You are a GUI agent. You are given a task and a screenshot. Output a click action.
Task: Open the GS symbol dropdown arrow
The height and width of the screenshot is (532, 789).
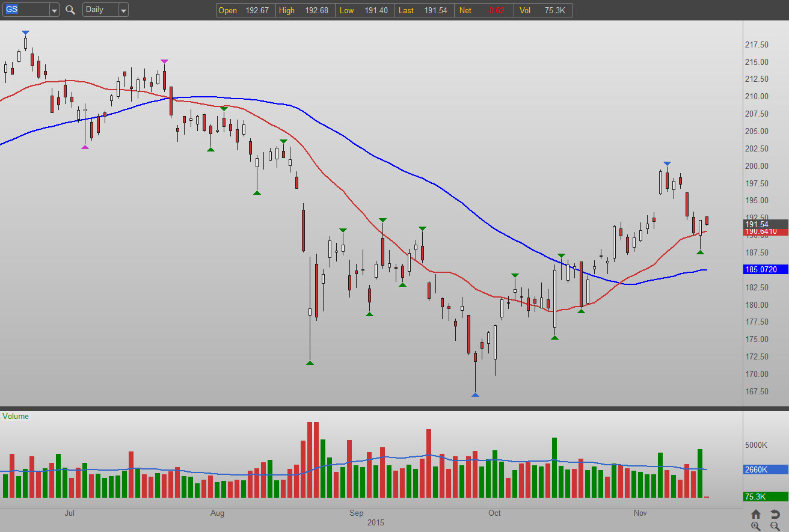[x=54, y=10]
